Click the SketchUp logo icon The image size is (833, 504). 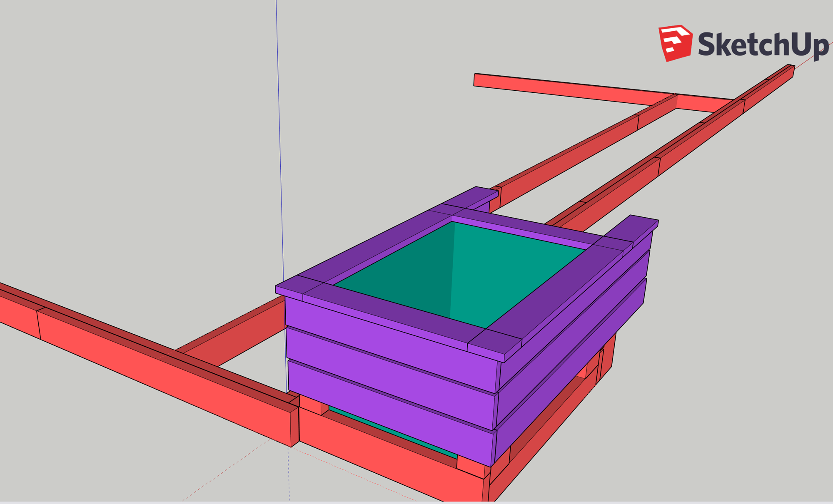[x=675, y=43]
